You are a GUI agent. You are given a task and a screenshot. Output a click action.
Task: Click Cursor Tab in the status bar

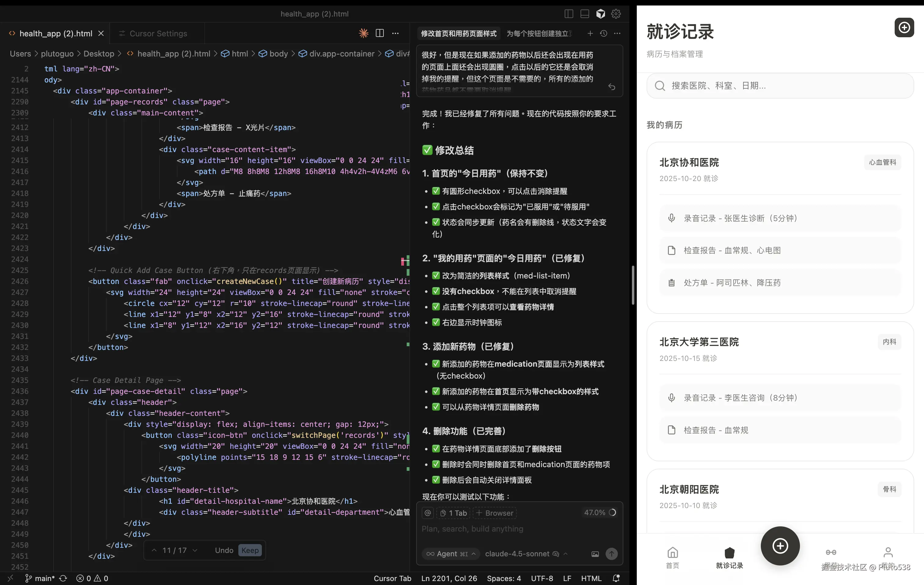coord(392,578)
